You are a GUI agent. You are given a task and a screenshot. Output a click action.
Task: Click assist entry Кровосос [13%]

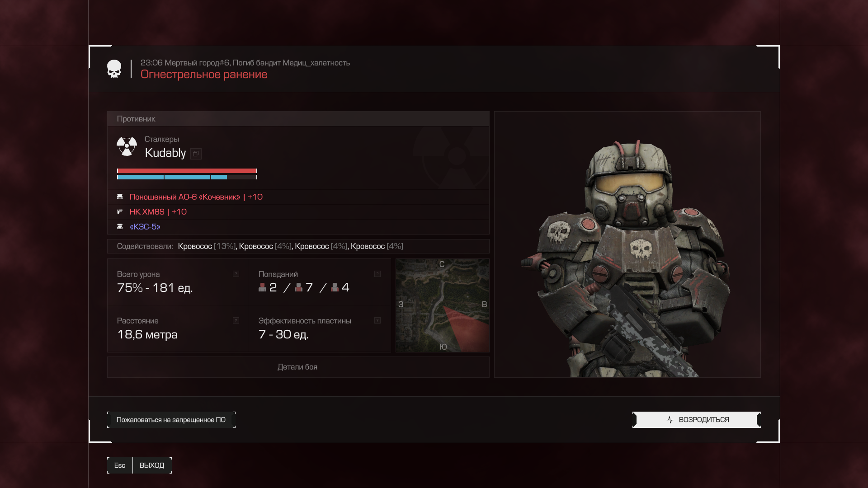(x=207, y=246)
